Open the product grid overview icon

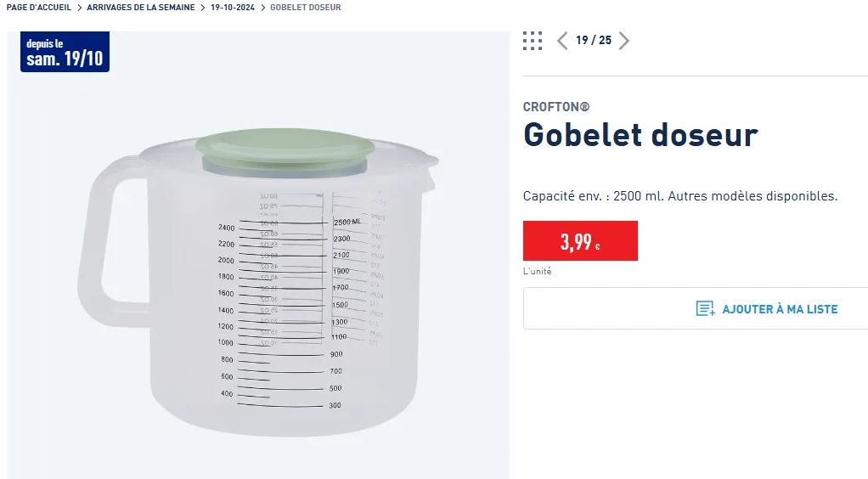pyautogui.click(x=533, y=41)
